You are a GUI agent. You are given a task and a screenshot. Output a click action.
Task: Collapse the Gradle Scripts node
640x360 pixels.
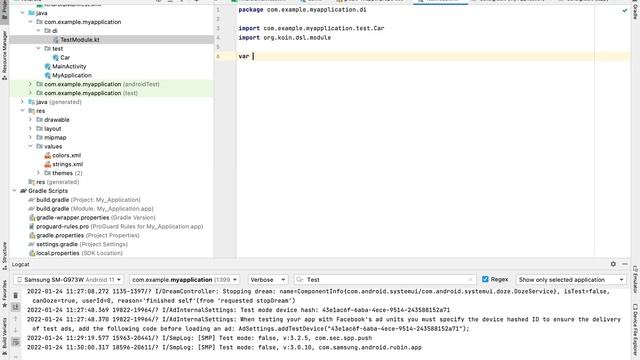(14, 191)
